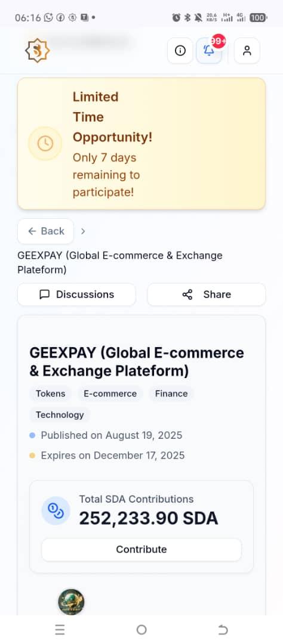Open notifications bell with 99+ badge

click(209, 51)
